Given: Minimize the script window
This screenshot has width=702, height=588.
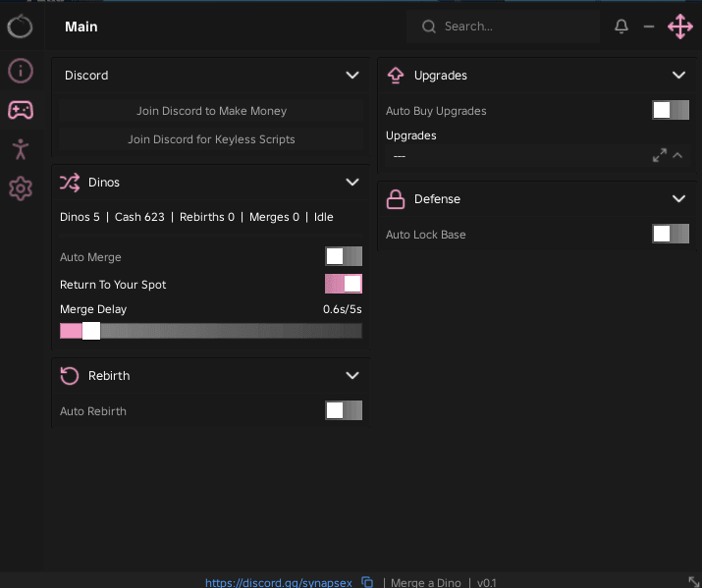Looking at the screenshot, I should point(649,27).
